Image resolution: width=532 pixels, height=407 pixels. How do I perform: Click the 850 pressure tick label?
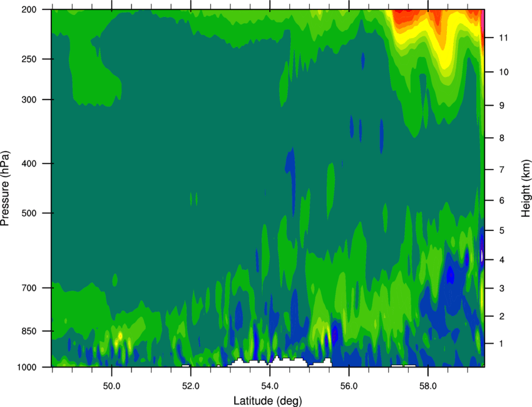29,331
